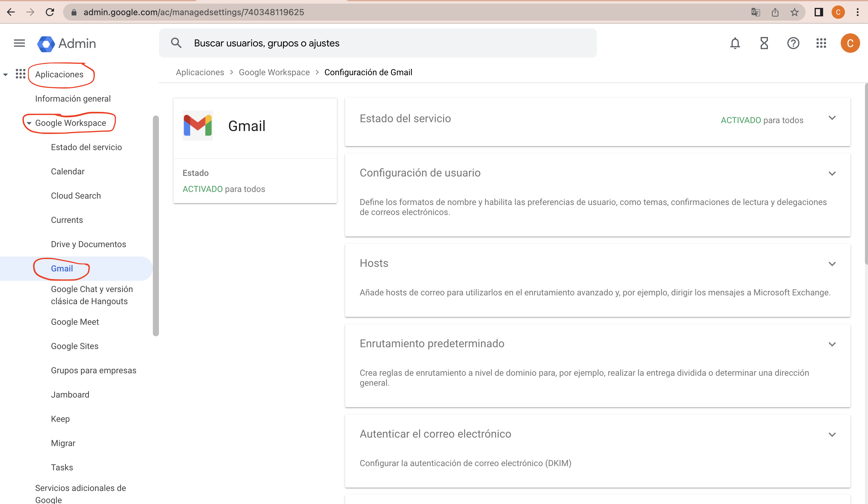
Task: Collapse the Aplicaciones tree arrow
Action: (x=5, y=74)
